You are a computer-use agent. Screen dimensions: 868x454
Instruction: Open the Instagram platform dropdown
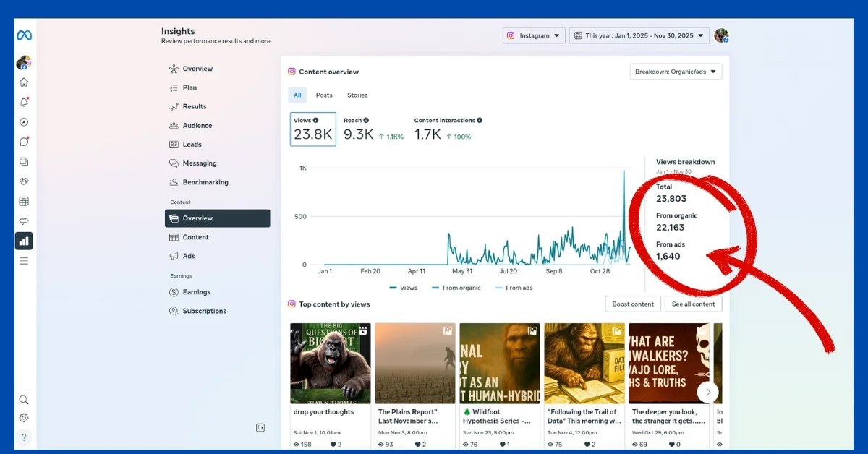click(534, 35)
